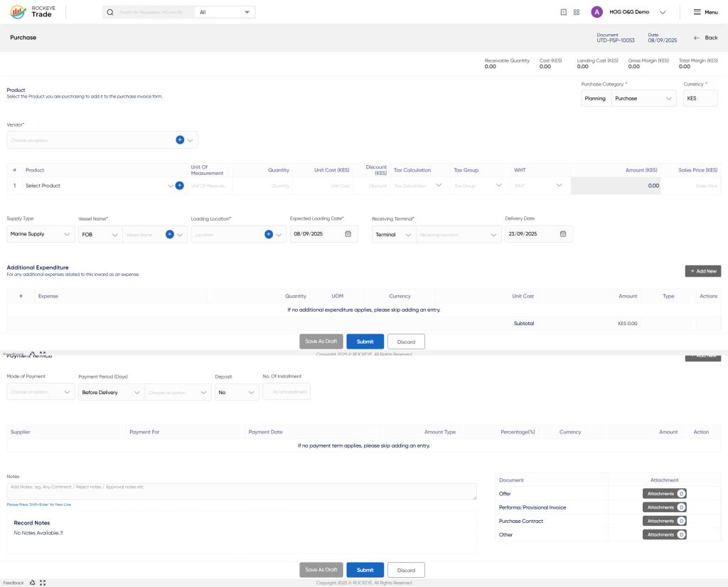Open the Purchase Category dropdown

coord(643,98)
